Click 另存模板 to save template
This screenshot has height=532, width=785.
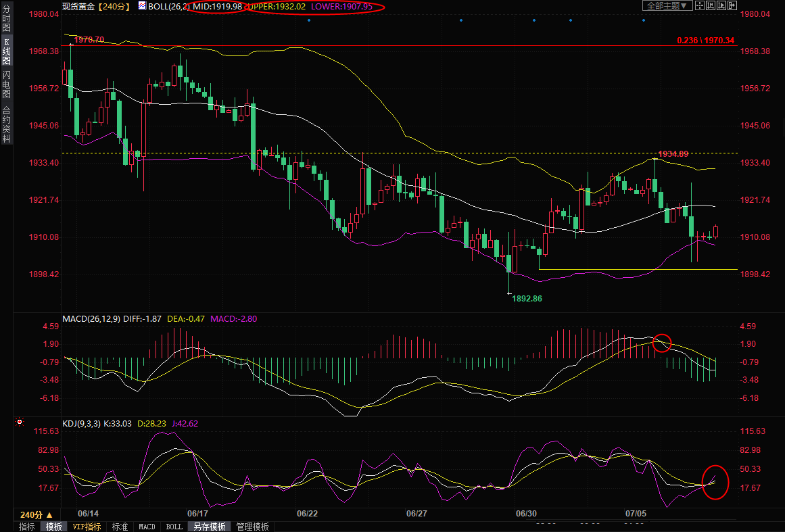coord(209,527)
